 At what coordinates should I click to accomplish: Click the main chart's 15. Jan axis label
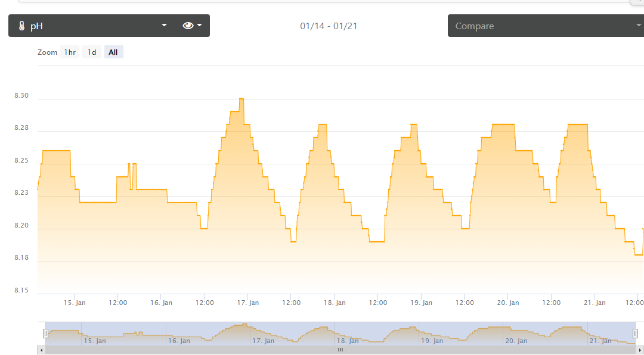point(75,303)
